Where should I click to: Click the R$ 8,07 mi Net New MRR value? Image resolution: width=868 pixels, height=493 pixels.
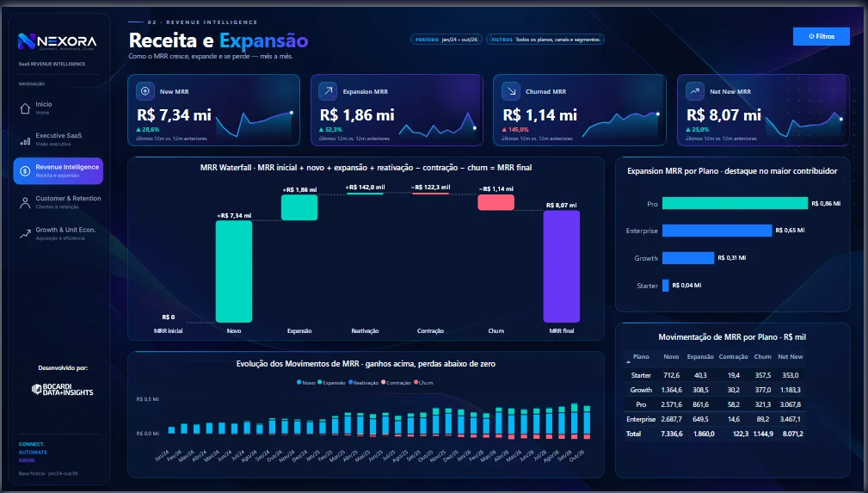click(724, 115)
